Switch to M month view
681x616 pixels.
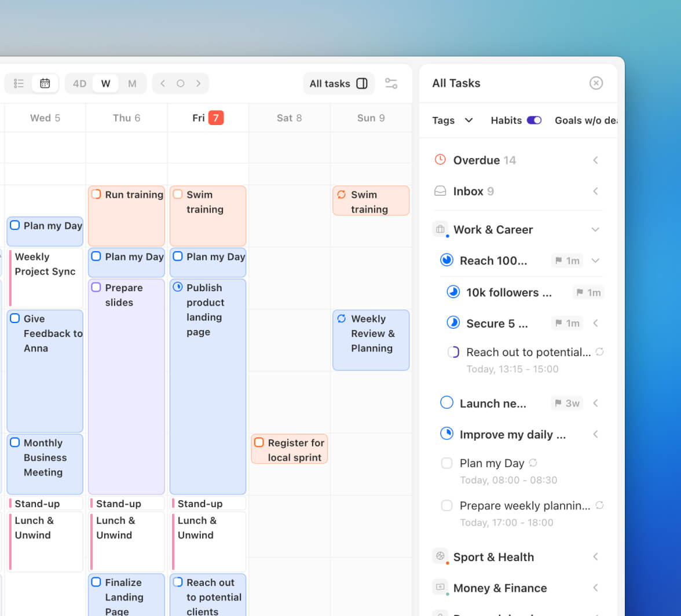[x=132, y=83]
